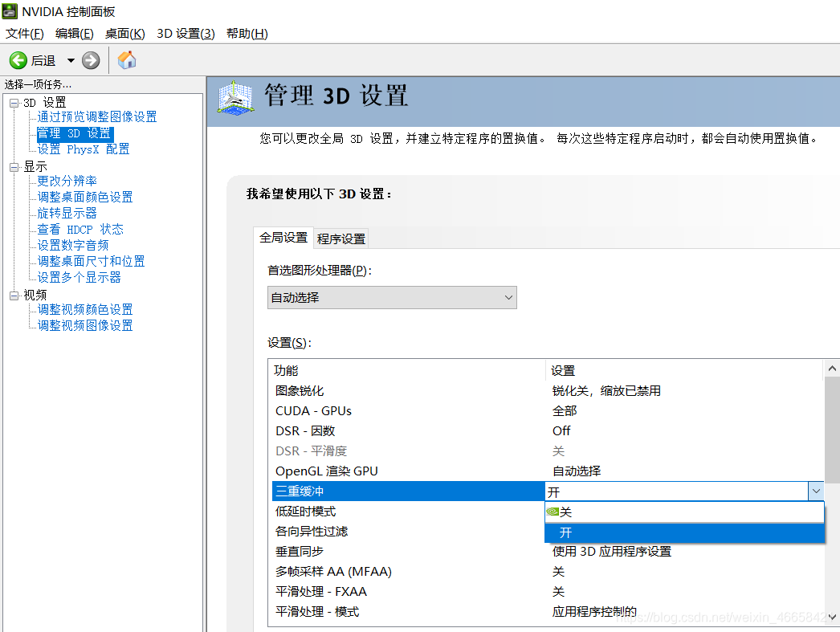Screen dimensions: 840x632
Task: Click value 使用 3D 应用程序设置
Action: click(x=612, y=552)
